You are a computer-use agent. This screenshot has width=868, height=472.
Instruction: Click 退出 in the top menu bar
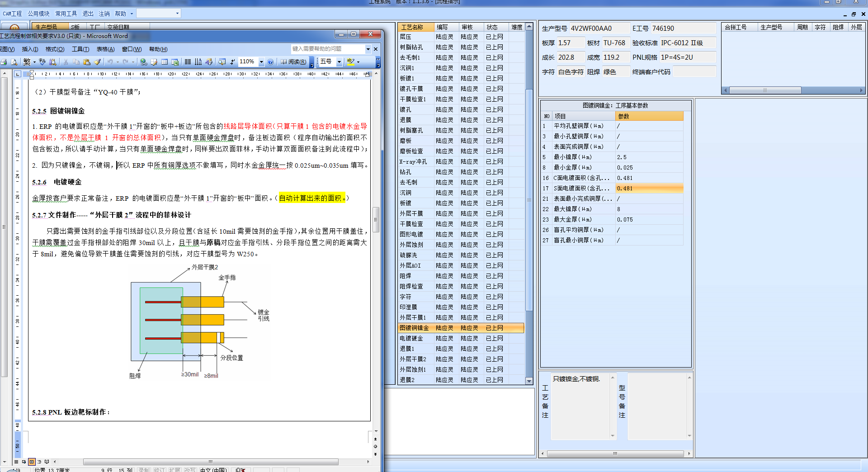click(88, 14)
